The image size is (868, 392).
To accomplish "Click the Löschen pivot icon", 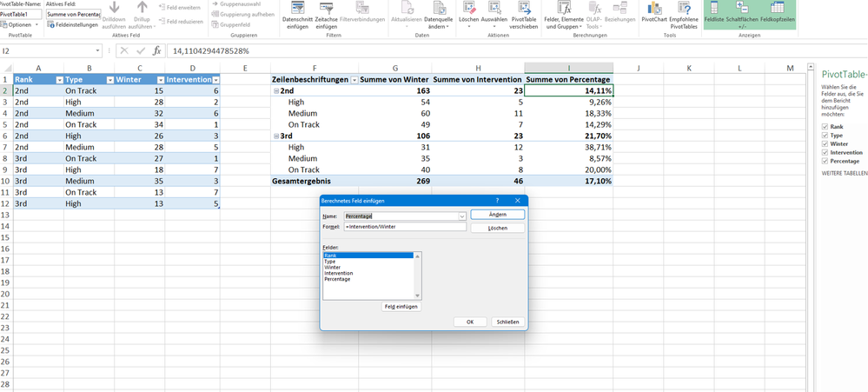I will 469,8.
